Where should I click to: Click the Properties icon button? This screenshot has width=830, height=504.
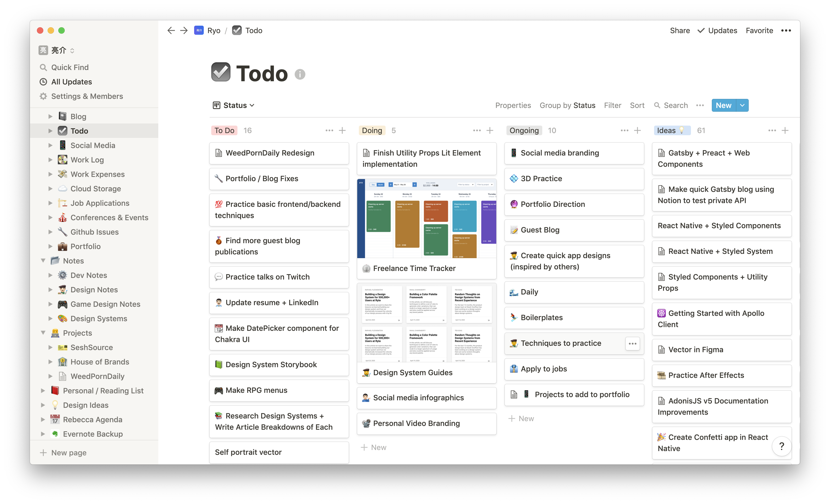[x=513, y=105]
